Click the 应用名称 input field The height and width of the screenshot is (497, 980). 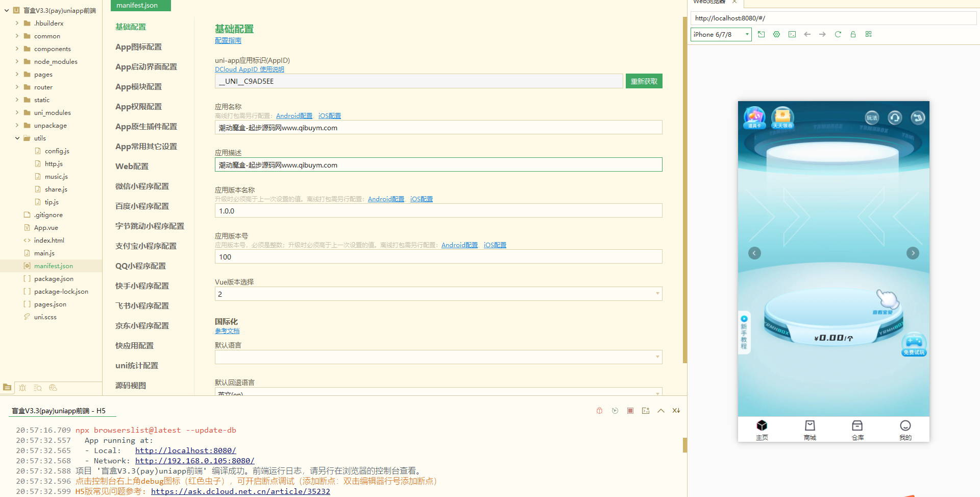point(438,127)
